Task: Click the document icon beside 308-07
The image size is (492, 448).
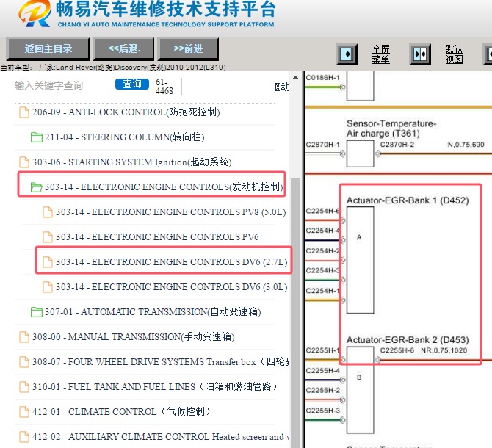Action: point(24,362)
